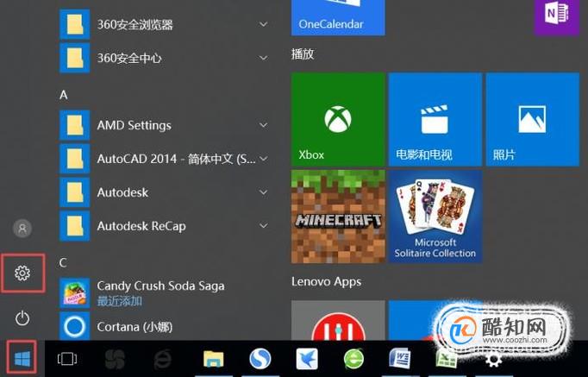Open the Power options icon
Image resolution: width=588 pixels, height=377 pixels.
point(22,318)
